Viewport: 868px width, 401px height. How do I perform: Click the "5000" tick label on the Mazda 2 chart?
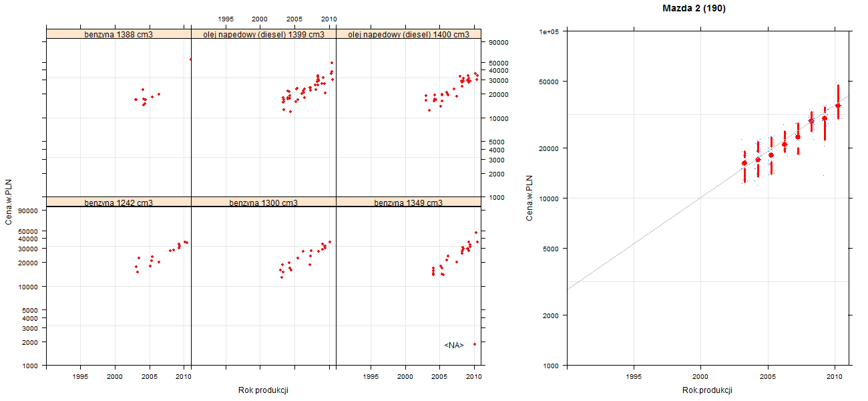click(x=552, y=249)
